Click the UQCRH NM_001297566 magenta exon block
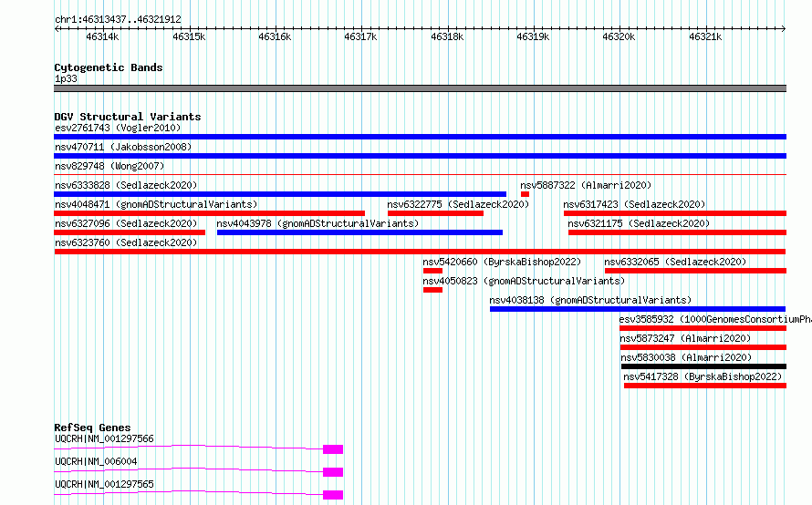The width and height of the screenshot is (812, 505). [x=333, y=449]
